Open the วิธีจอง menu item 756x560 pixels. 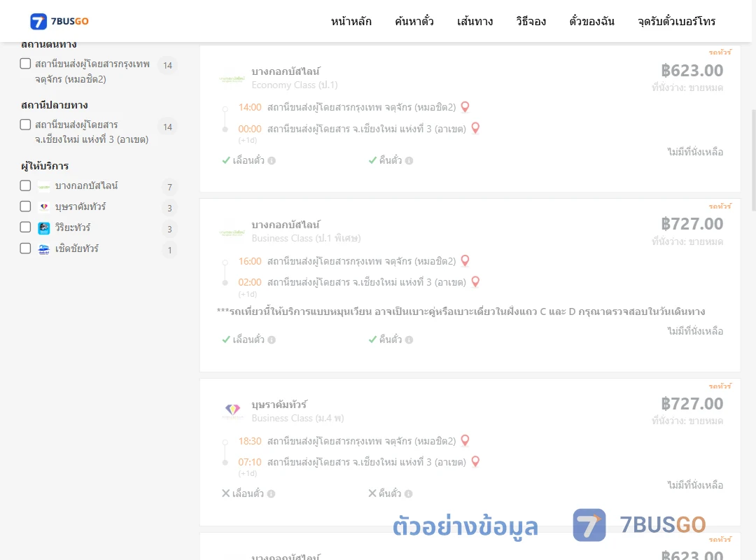[x=531, y=21]
